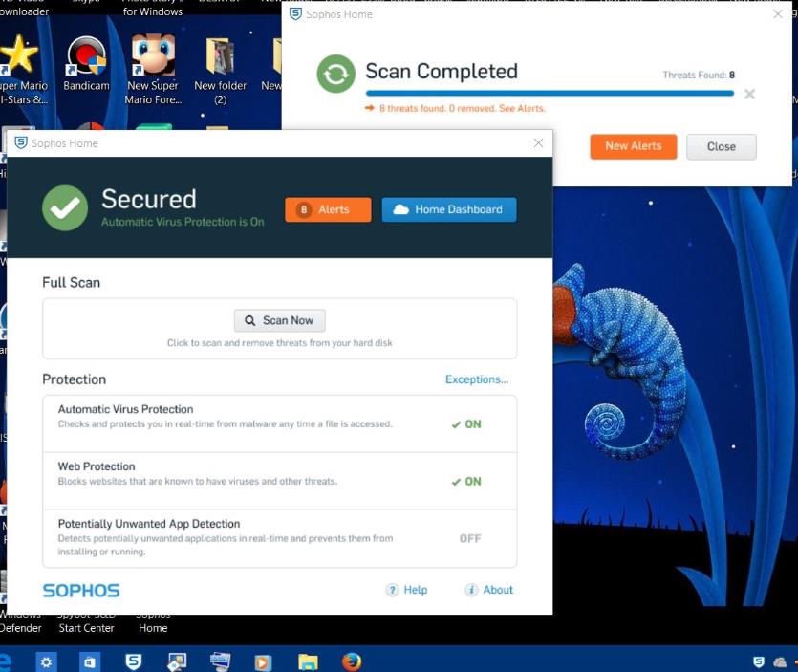The image size is (798, 672).
Task: Click the blue scan progress bar
Action: pos(550,93)
